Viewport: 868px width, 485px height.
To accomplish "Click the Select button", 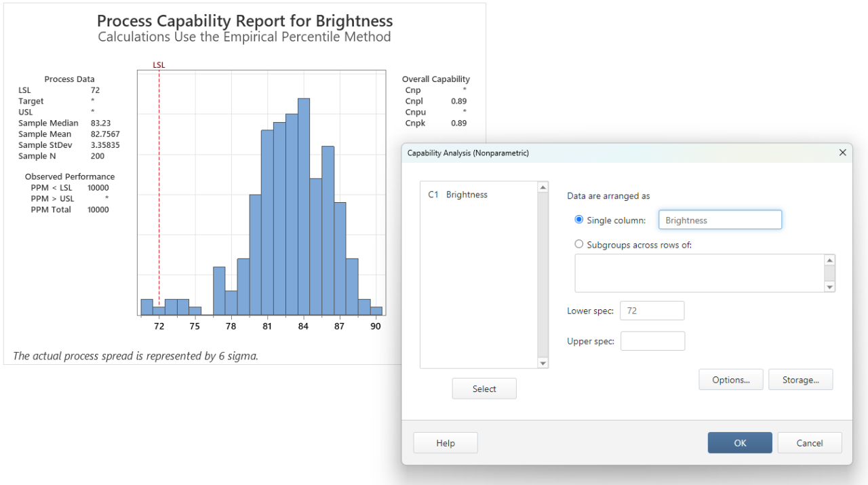I will [484, 388].
